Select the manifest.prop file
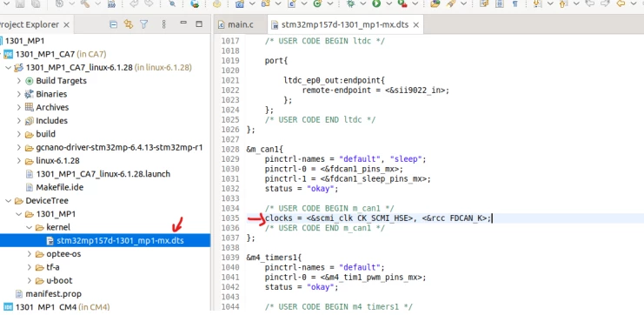This screenshot has width=644, height=315. (53, 293)
